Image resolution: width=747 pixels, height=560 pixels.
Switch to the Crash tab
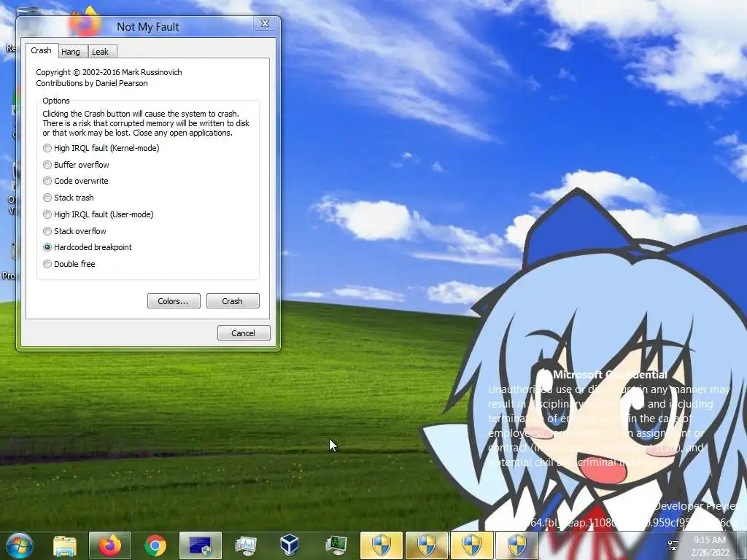tap(42, 50)
